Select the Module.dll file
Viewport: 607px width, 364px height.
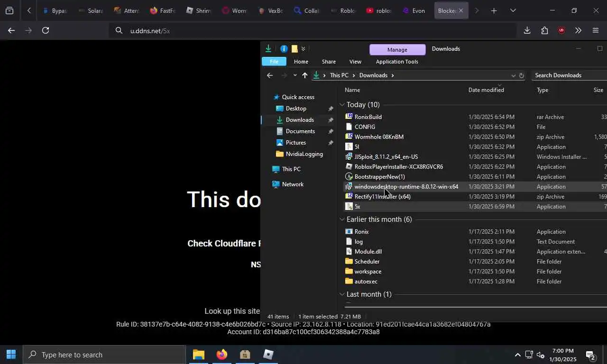tap(368, 252)
